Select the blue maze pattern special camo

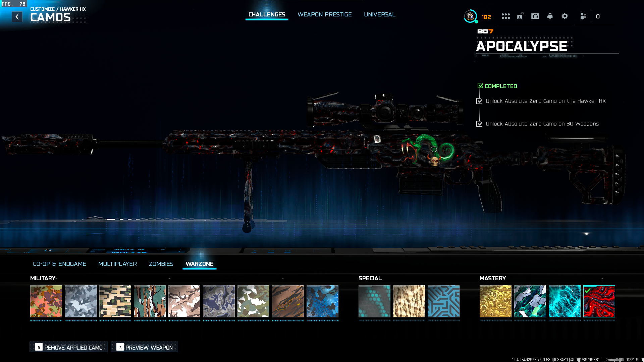444,301
